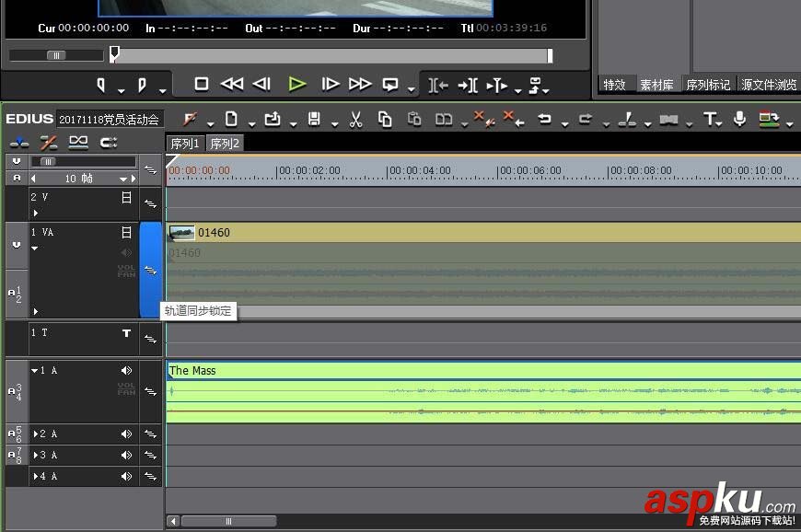
Task: Click the timeline horizontal scrollbar
Action: (x=229, y=521)
